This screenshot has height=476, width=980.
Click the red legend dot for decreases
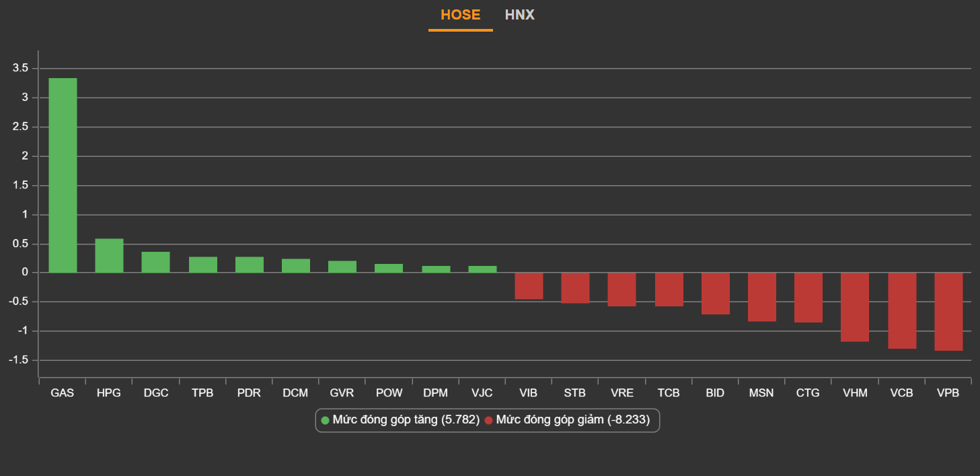coord(489,421)
